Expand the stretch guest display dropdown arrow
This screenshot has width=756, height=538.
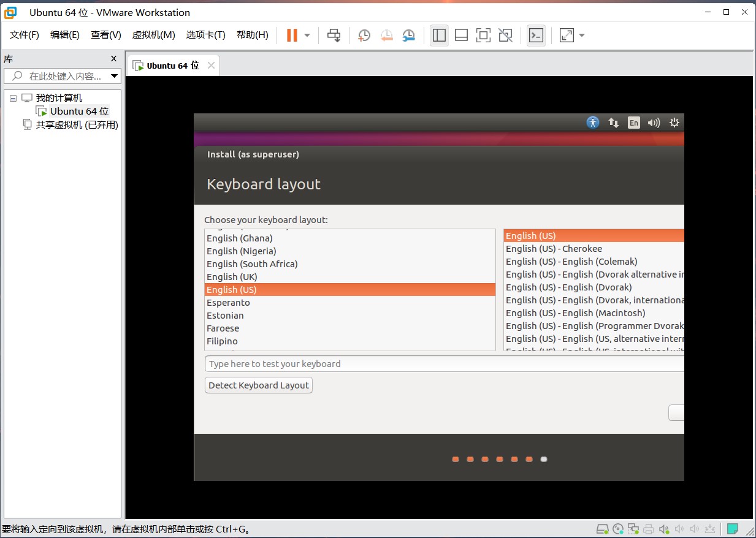pos(582,36)
